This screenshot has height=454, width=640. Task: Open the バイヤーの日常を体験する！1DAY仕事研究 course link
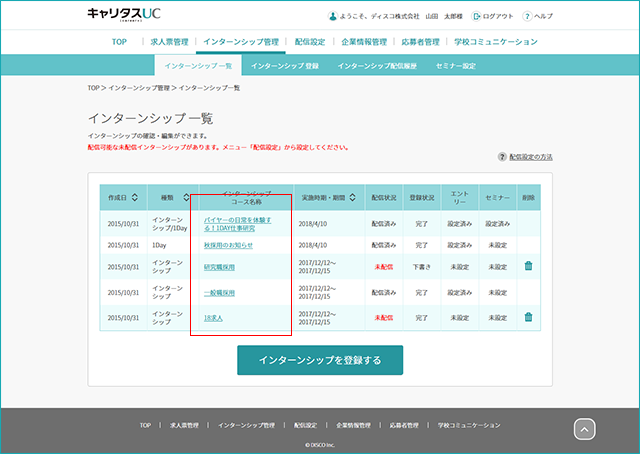[x=238, y=224]
